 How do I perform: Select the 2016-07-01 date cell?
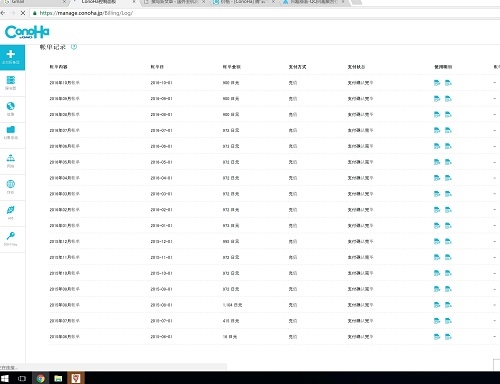coord(161,130)
